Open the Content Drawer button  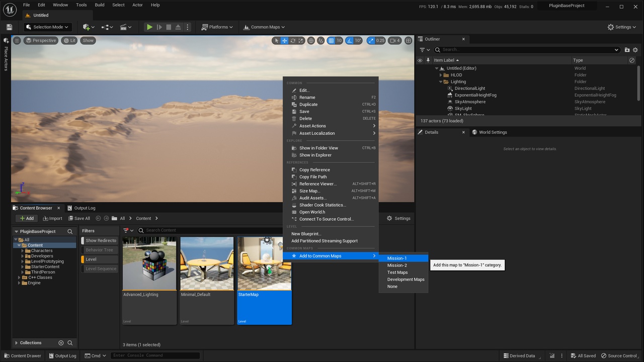[x=23, y=355]
